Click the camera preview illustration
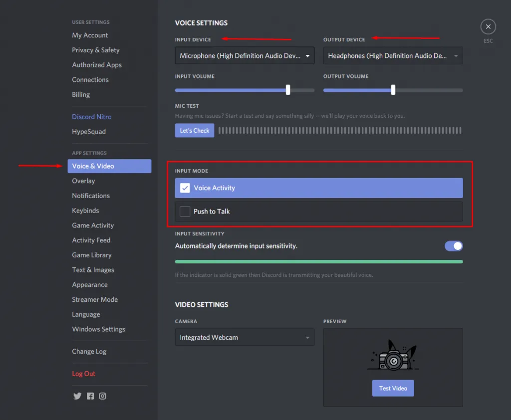Viewport: 511px width, 420px height. click(393, 355)
